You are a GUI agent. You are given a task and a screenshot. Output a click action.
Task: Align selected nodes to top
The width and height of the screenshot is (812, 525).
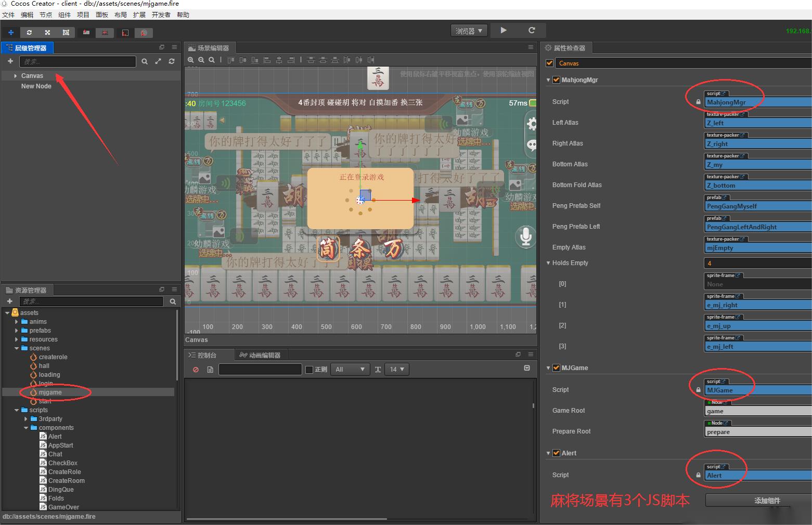click(x=231, y=60)
